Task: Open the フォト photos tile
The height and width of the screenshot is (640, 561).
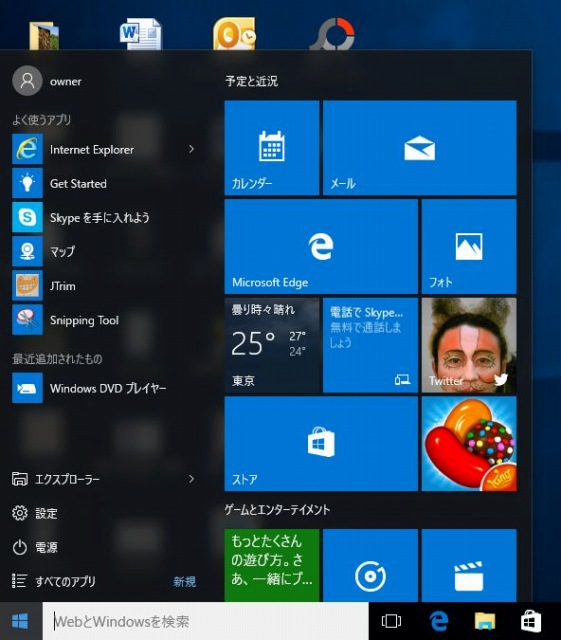Action: point(469,247)
